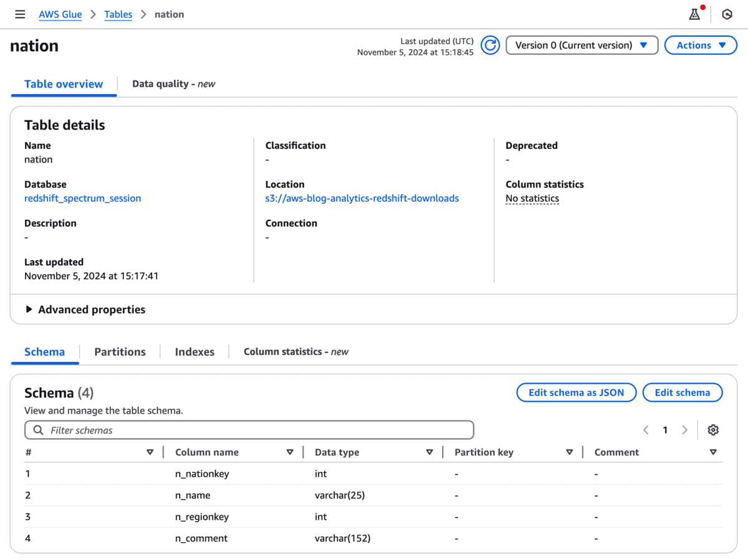This screenshot has height=560, width=748.
Task: Go to next schema page
Action: tap(684, 430)
